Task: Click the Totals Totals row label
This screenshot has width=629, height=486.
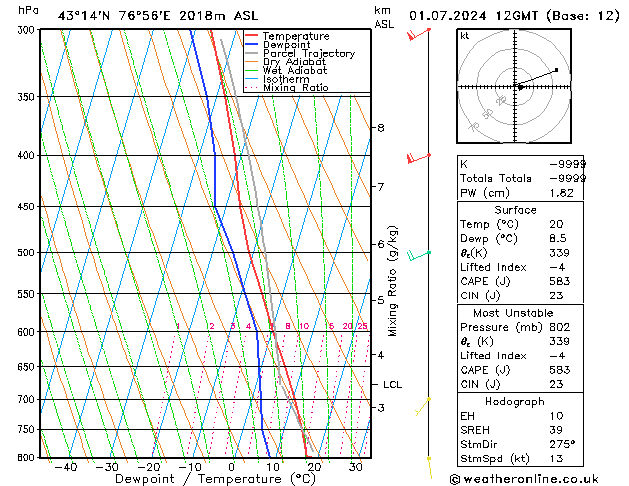Action: 496,178
